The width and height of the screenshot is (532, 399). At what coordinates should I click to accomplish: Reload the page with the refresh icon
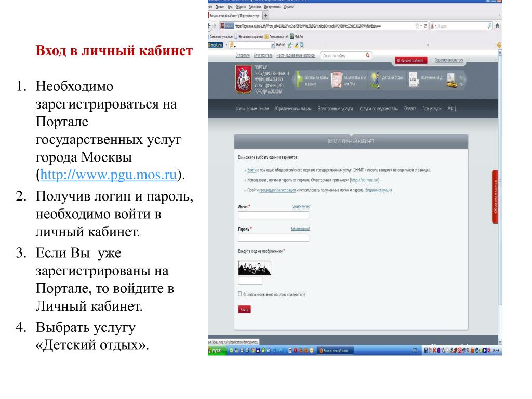425,26
